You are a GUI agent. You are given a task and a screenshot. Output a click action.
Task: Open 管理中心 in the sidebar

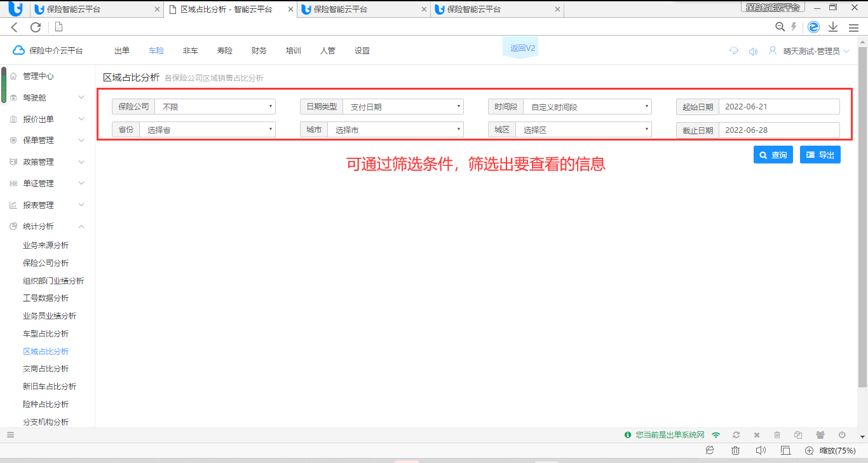(39, 76)
